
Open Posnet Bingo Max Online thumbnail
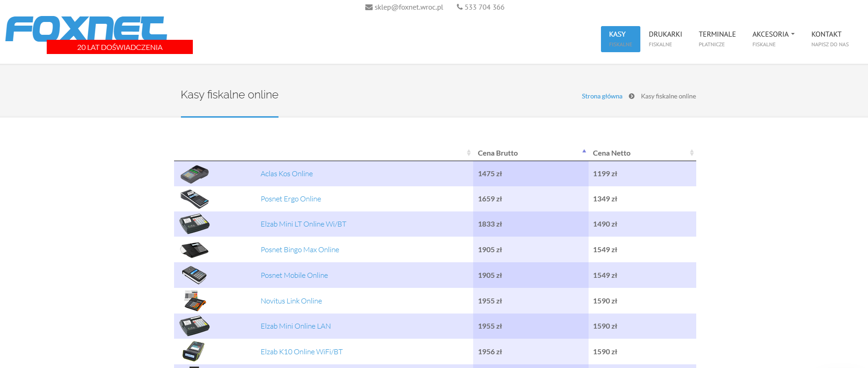(195, 249)
